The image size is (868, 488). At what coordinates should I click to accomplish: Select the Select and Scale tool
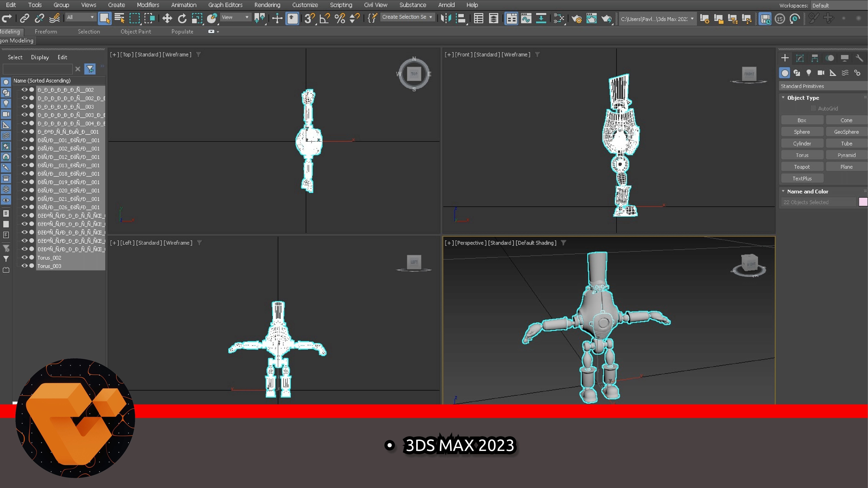[x=197, y=18]
